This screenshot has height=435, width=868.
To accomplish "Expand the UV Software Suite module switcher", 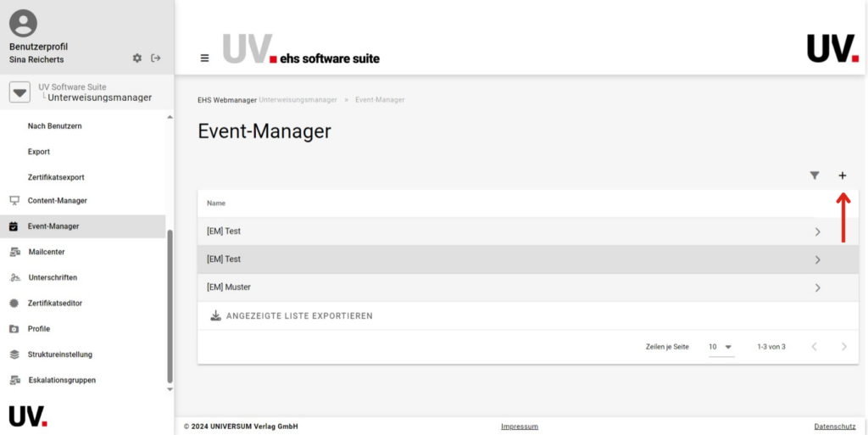I will click(x=20, y=92).
